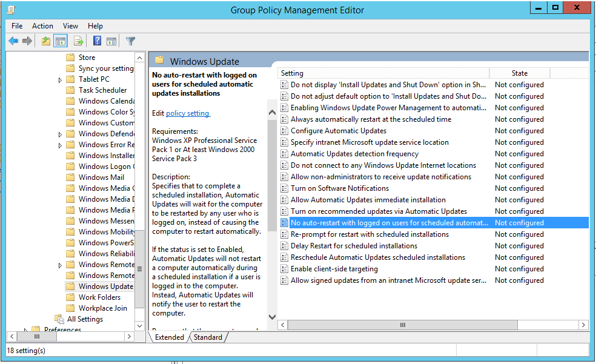The image size is (596, 364).
Task: Sort list by State column header
Action: [519, 73]
